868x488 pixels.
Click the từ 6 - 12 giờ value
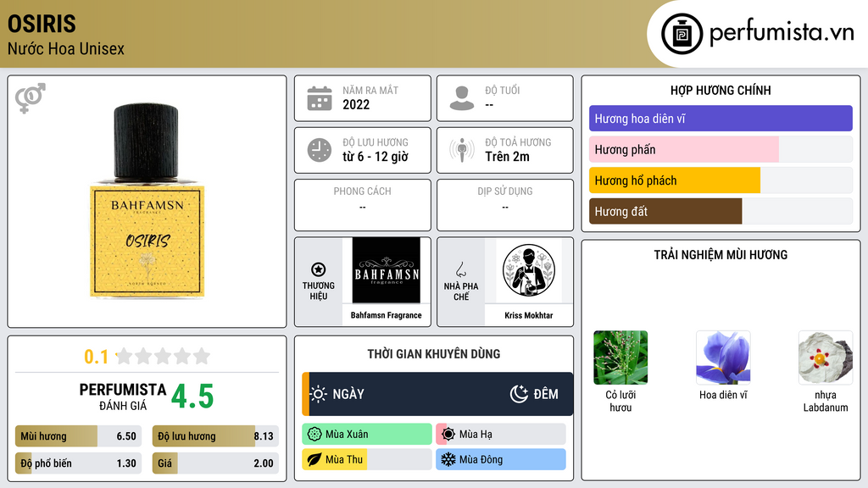(376, 157)
